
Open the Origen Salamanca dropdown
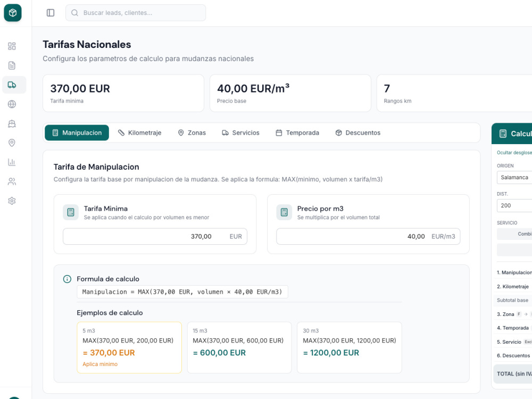[514, 178]
